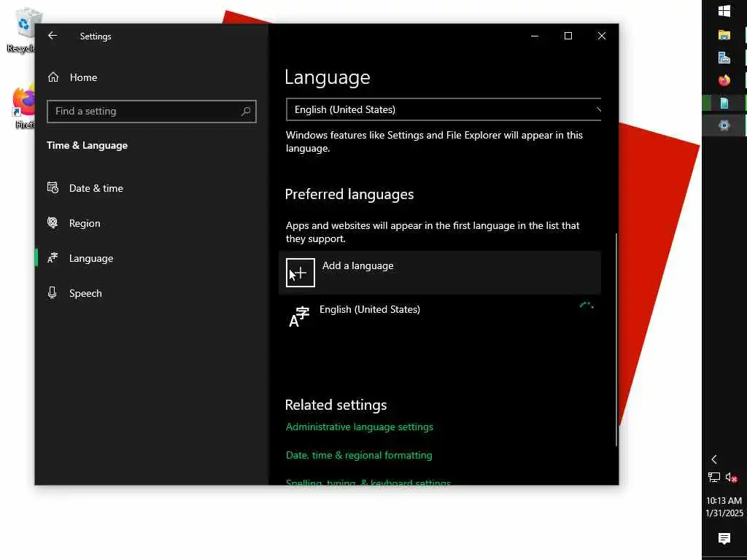Click the Speech microphone icon

coord(53,292)
